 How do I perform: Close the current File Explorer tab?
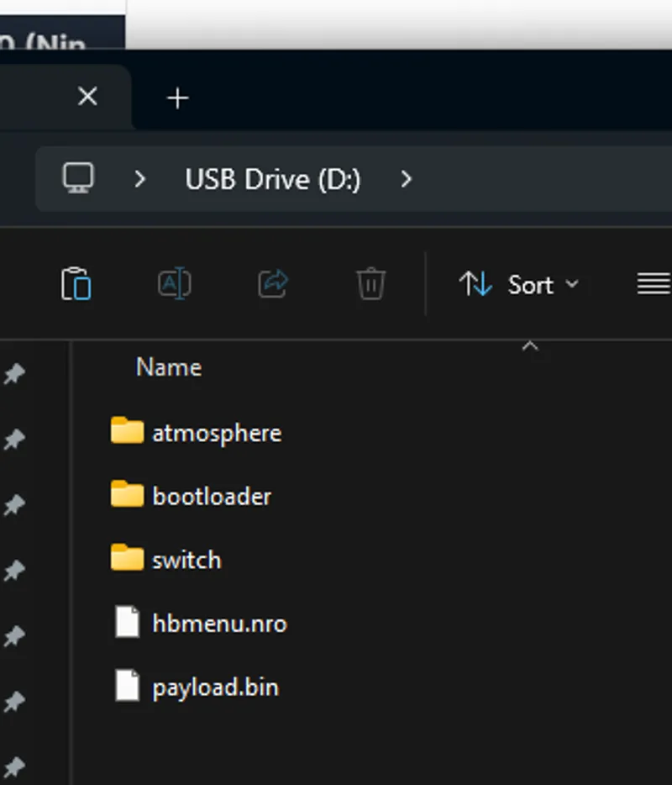coord(87,97)
